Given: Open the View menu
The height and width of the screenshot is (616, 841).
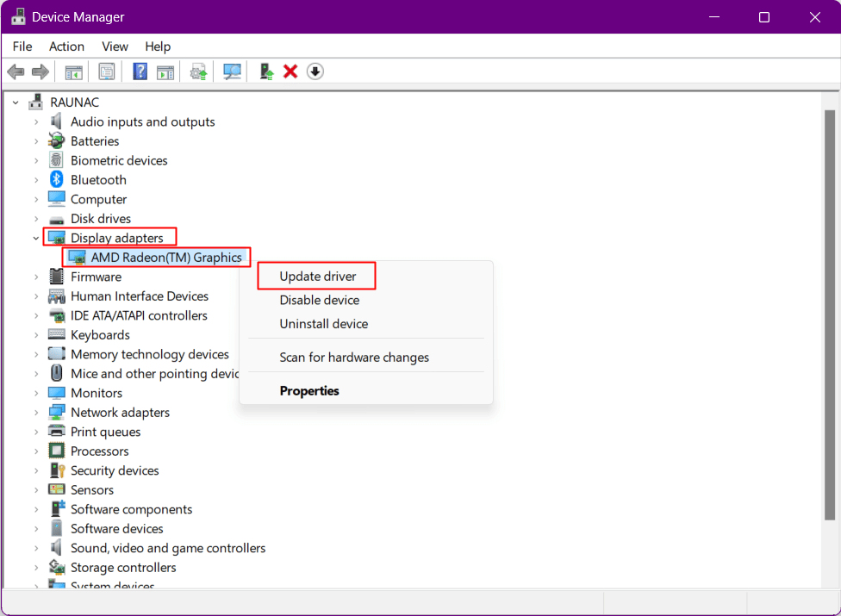Looking at the screenshot, I should pyautogui.click(x=115, y=47).
